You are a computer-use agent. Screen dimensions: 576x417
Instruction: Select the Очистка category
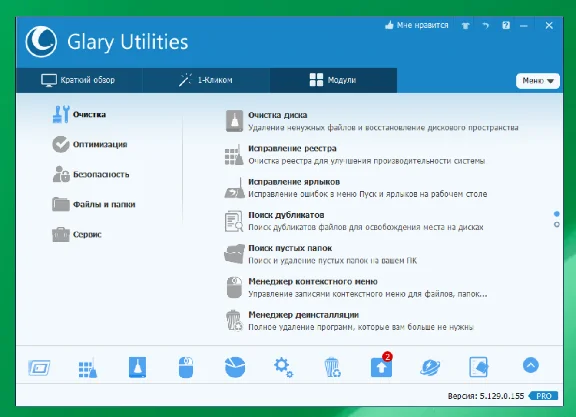(79, 114)
